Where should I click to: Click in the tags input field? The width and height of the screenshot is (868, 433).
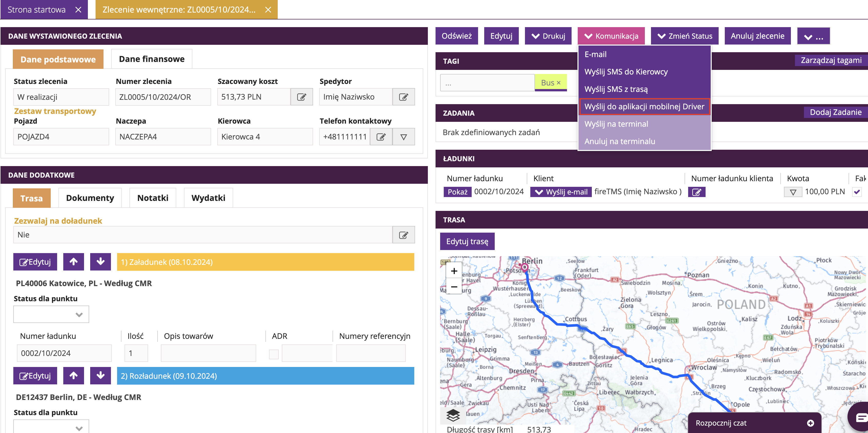(487, 83)
